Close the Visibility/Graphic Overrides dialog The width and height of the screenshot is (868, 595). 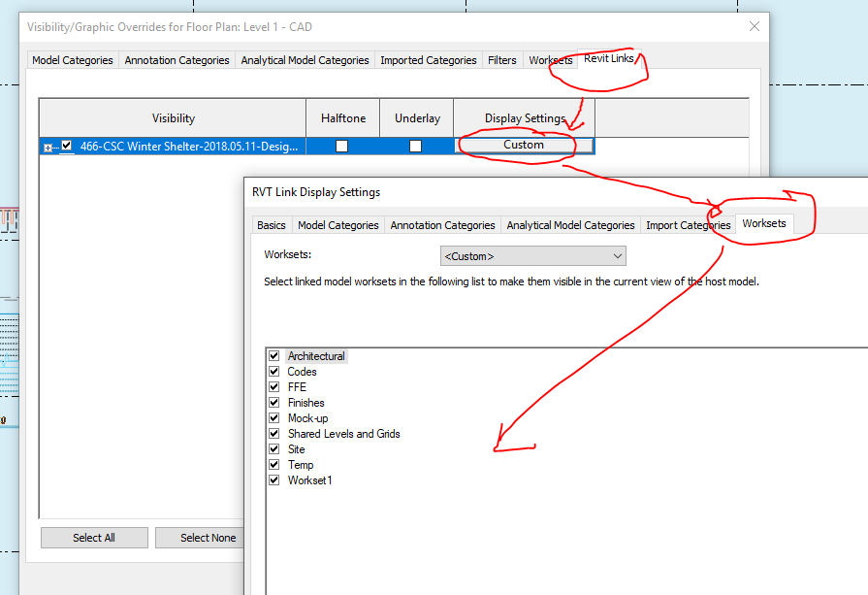[x=754, y=26]
